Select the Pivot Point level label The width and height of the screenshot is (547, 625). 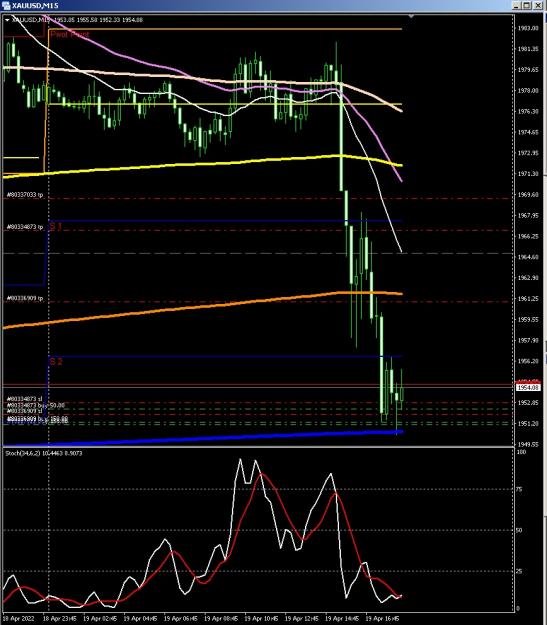tap(69, 34)
